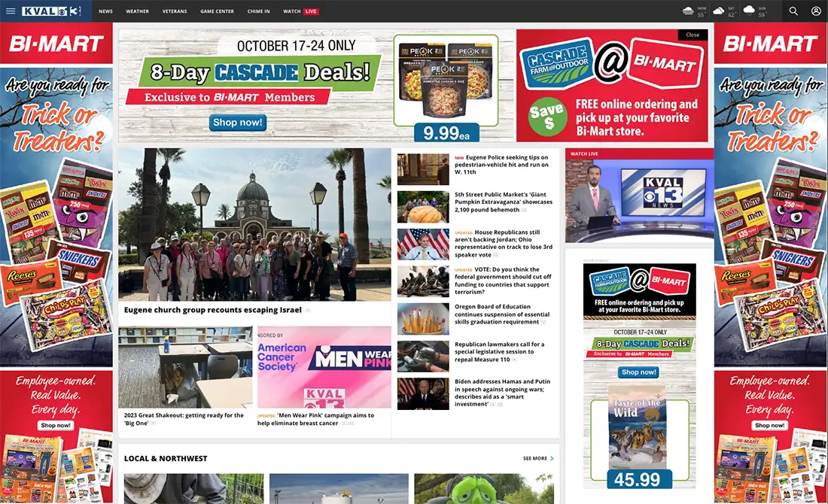Open 2023 Great Shakeout story link
Screen dimensions: 828x504
[x=184, y=419]
